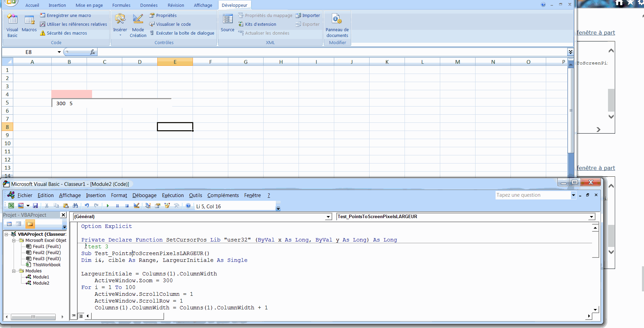
Task: Expand the Excel formula bar
Action: pos(571,52)
